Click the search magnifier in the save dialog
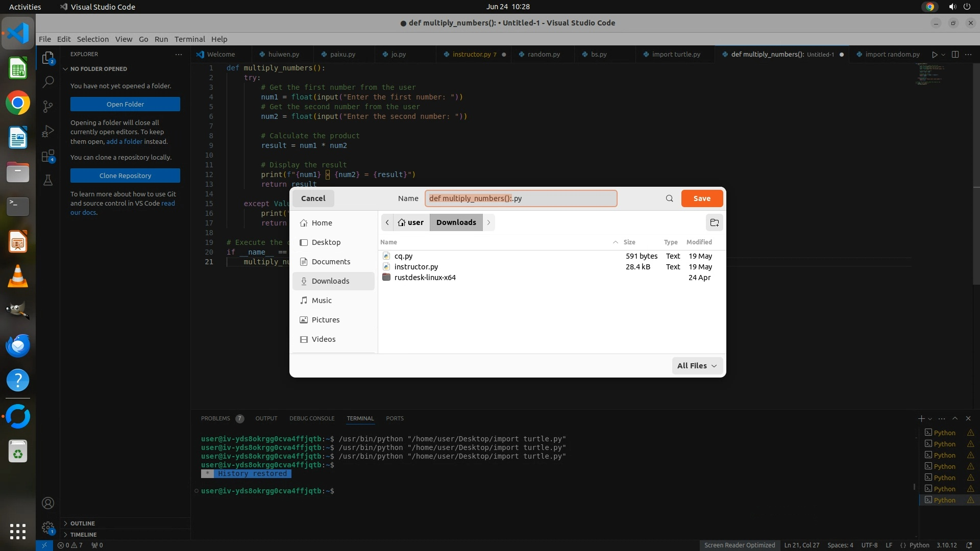Screen dimensions: 980x551 pos(669,198)
